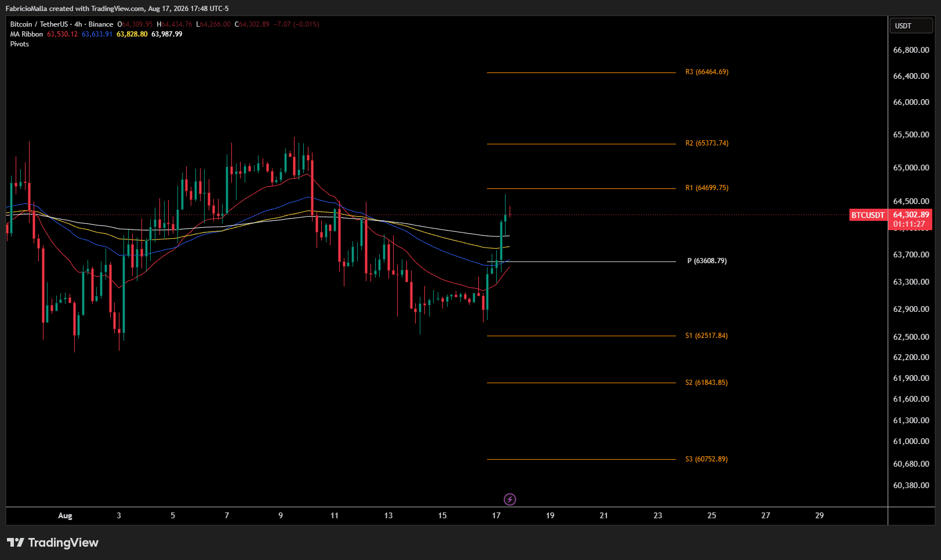
Task: Click the BTCUSDT symbol price tag
Action: (x=868, y=215)
